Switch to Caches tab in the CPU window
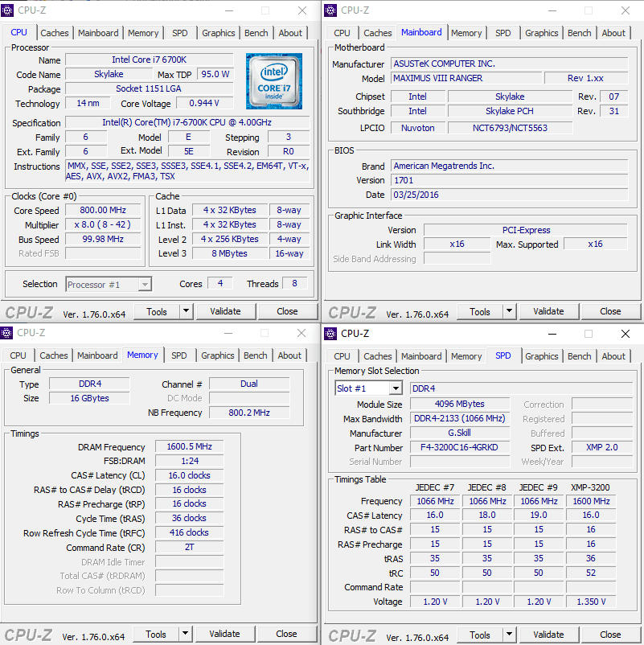644x645 pixels. click(55, 33)
